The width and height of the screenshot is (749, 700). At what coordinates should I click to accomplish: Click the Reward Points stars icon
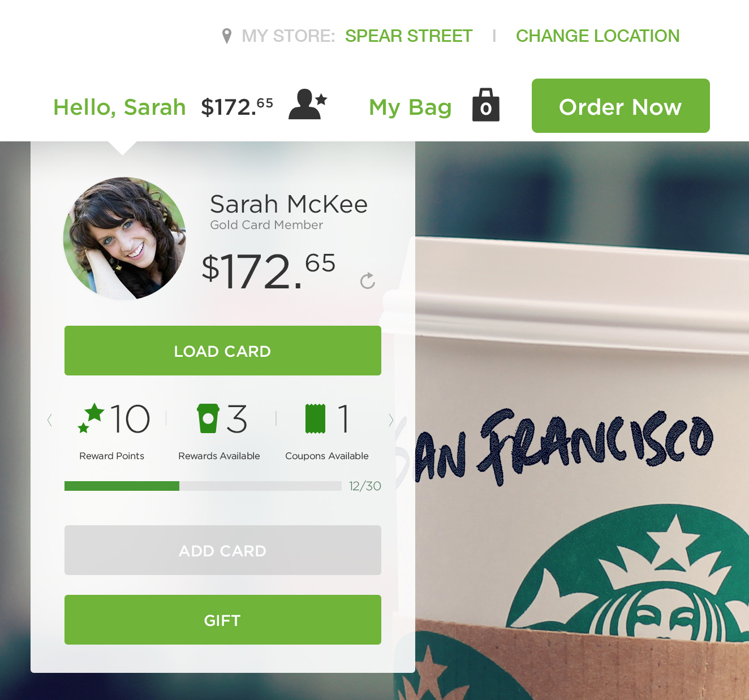click(91, 418)
